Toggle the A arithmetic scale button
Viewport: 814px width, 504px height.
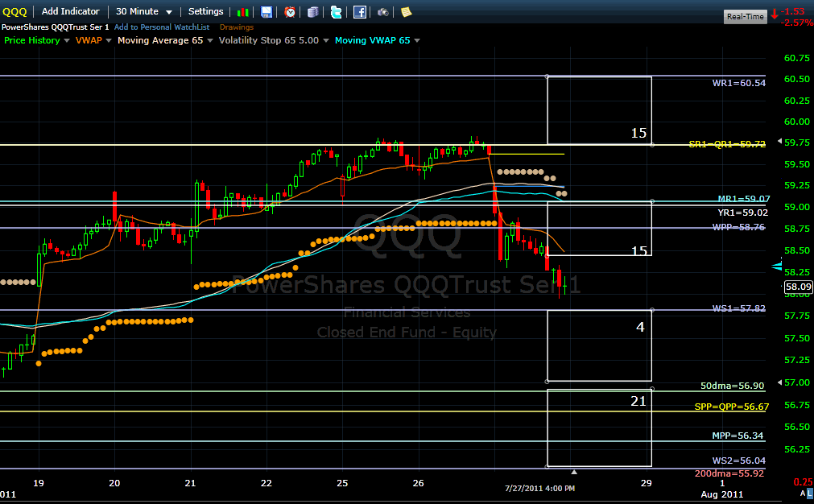pyautogui.click(x=803, y=494)
